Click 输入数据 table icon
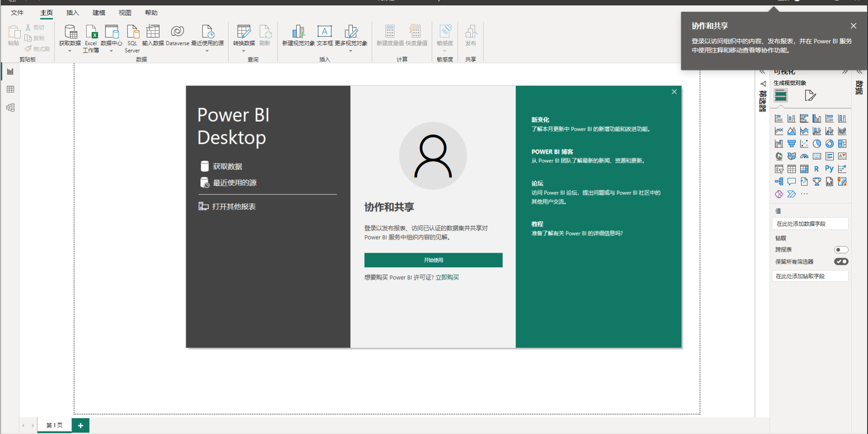This screenshot has width=868, height=434. click(x=153, y=32)
